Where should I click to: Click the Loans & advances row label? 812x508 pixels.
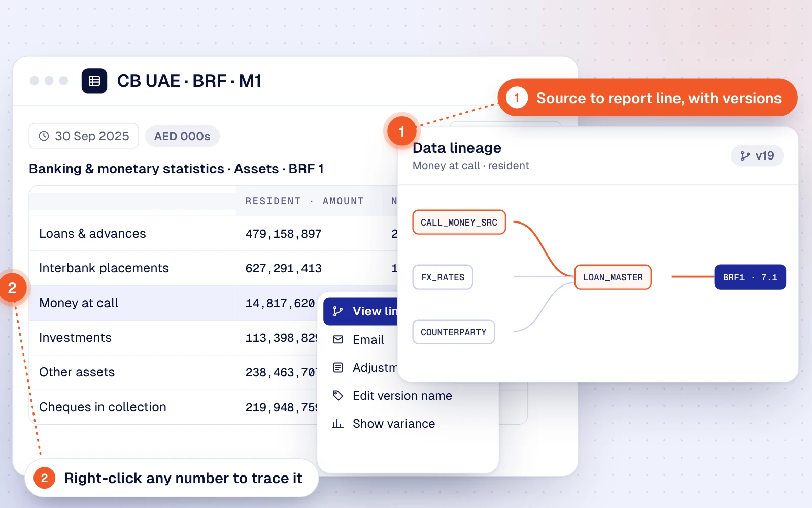pyautogui.click(x=92, y=234)
